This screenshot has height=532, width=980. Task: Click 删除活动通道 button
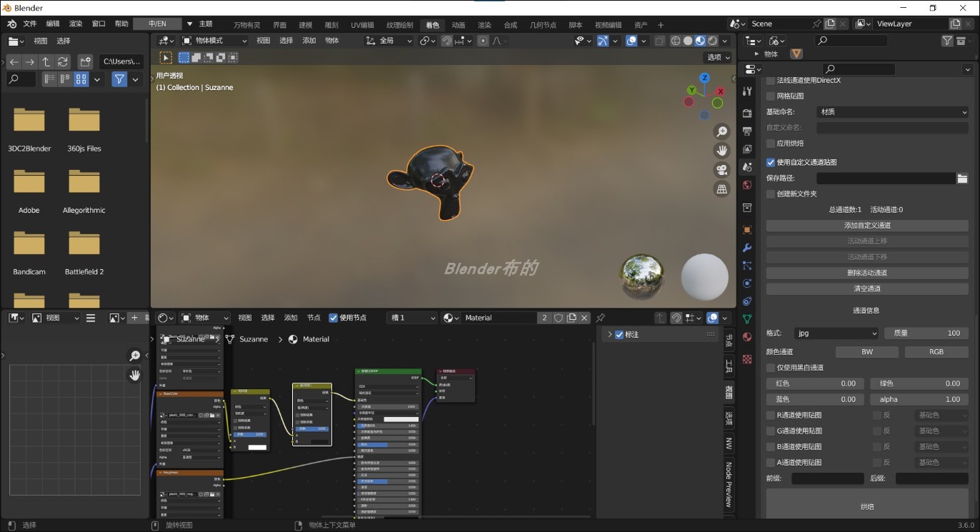867,273
